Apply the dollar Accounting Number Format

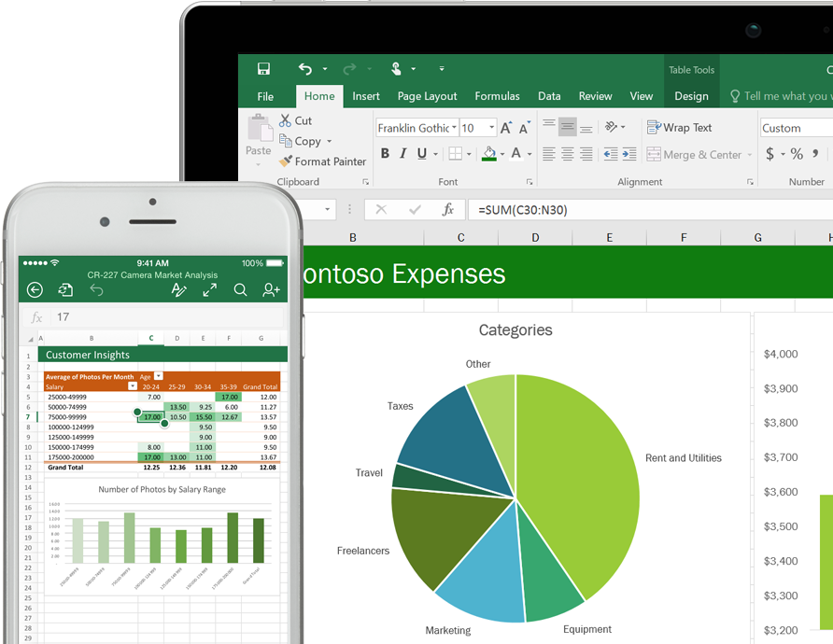[769, 154]
